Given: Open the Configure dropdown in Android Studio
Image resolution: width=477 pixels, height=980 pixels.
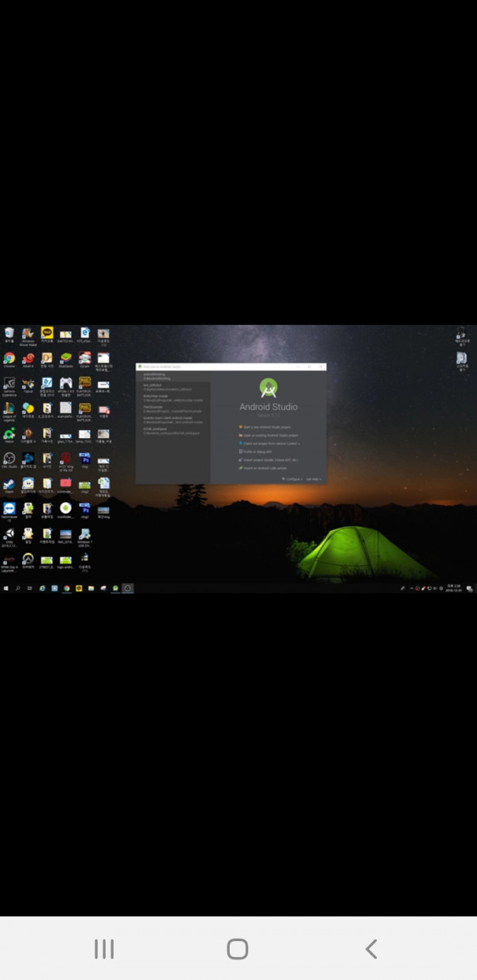Looking at the screenshot, I should [292, 479].
